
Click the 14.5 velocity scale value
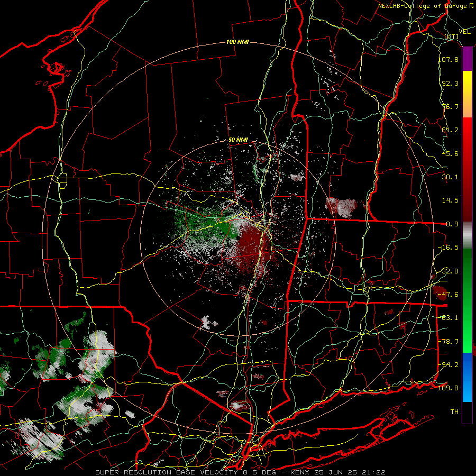[x=450, y=200]
